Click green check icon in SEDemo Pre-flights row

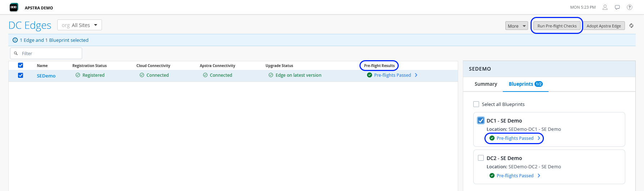(370, 75)
